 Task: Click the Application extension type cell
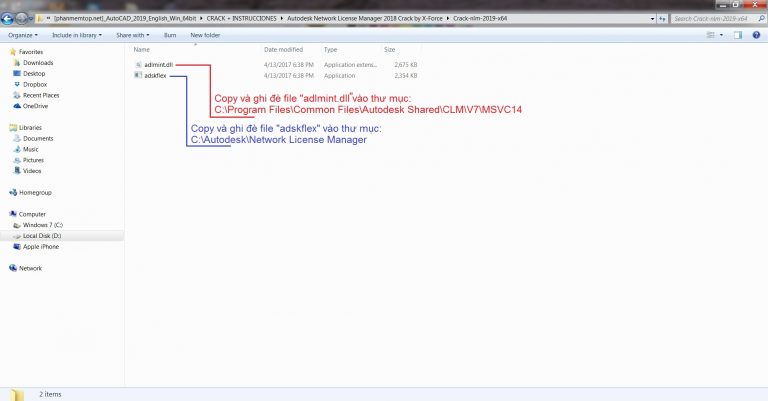point(350,65)
